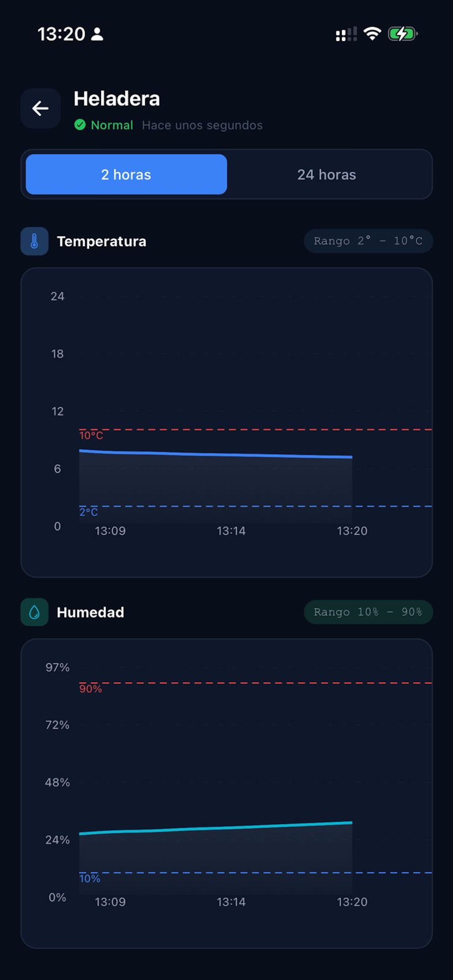Tap the Wi-Fi icon in status bar

pyautogui.click(x=372, y=34)
